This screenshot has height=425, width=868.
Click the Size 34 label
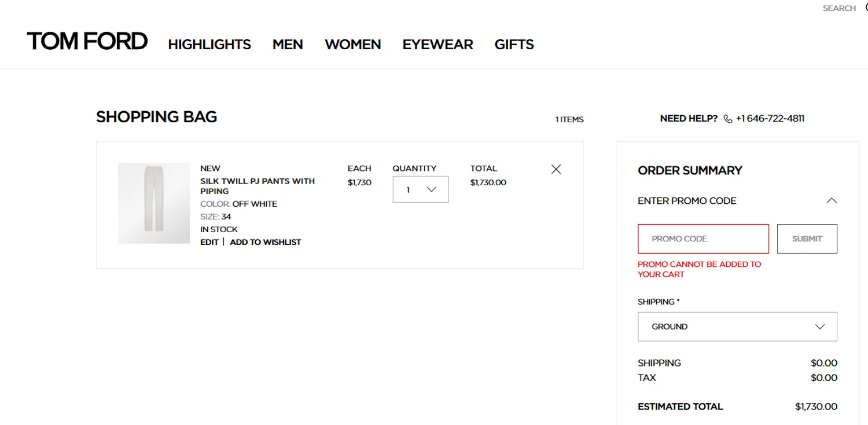[215, 217]
